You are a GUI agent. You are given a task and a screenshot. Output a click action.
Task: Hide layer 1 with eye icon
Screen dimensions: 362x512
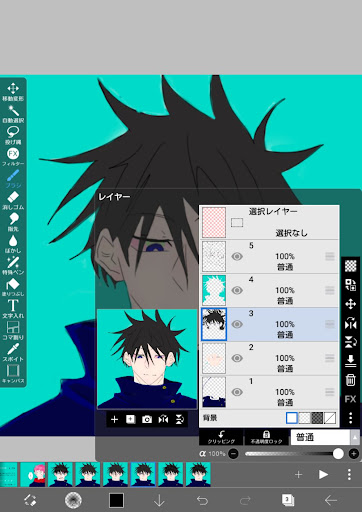tap(237, 392)
